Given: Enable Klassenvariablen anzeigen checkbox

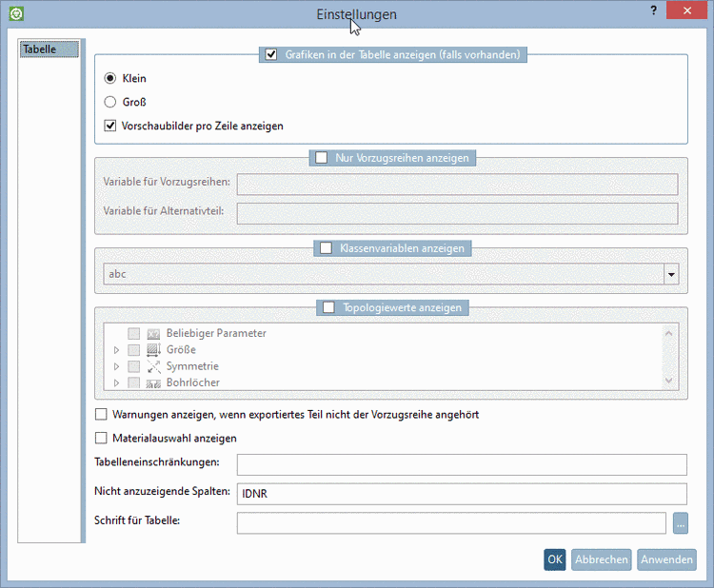Looking at the screenshot, I should point(326,248).
